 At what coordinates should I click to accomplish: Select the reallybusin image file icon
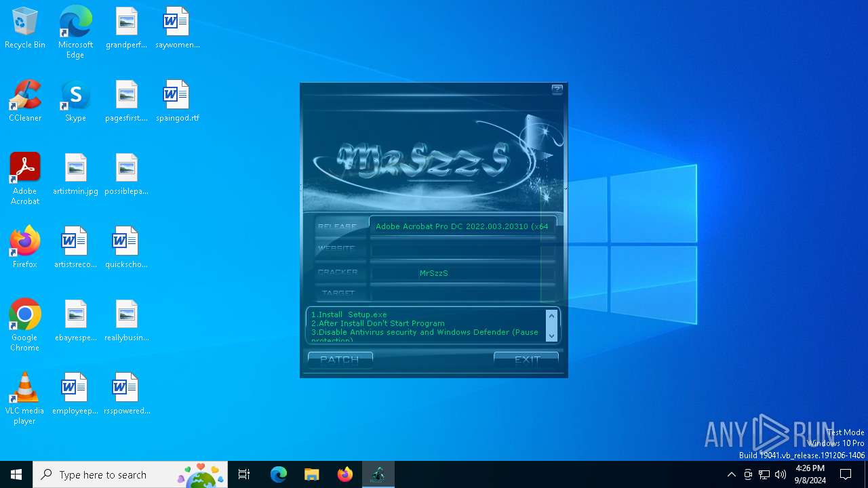tap(126, 321)
